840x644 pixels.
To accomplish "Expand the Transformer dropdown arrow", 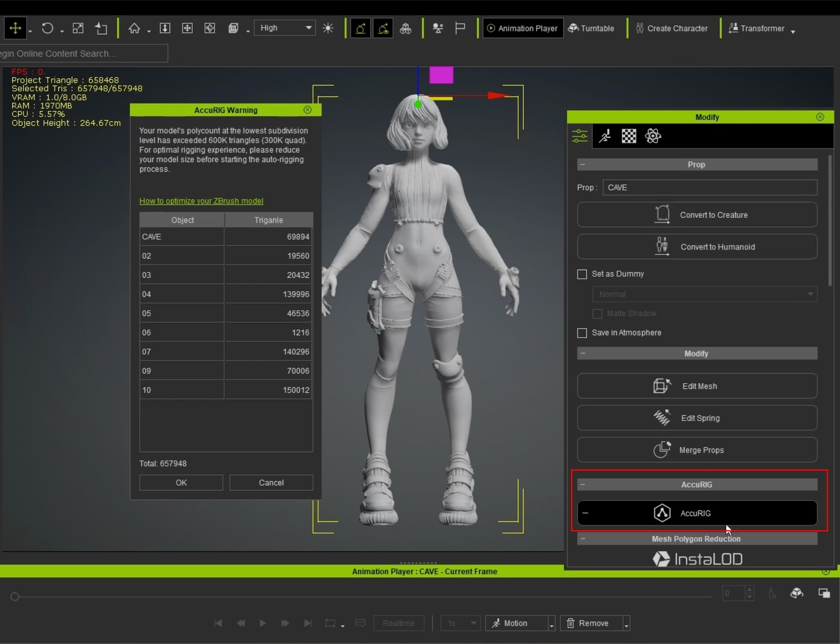I will [x=793, y=31].
